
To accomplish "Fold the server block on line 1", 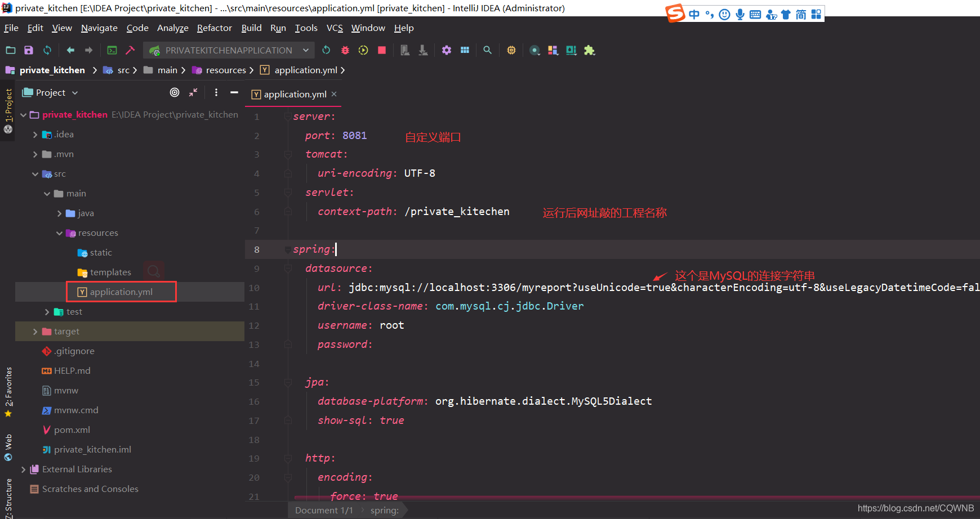I will coord(288,117).
